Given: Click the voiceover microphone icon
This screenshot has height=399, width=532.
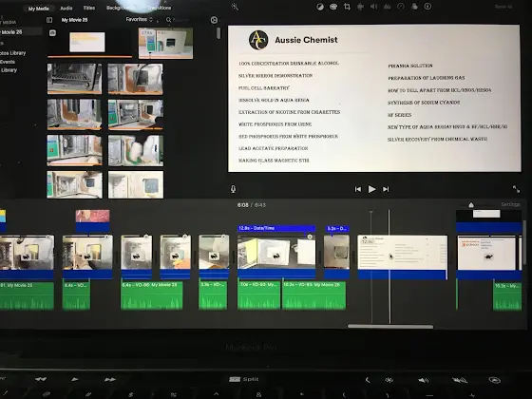Looking at the screenshot, I should (233, 189).
